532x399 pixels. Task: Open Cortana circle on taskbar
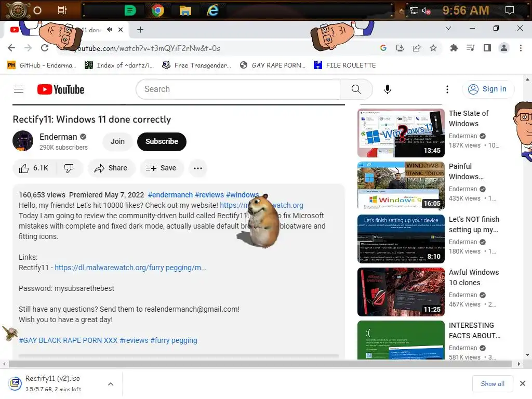click(37, 10)
